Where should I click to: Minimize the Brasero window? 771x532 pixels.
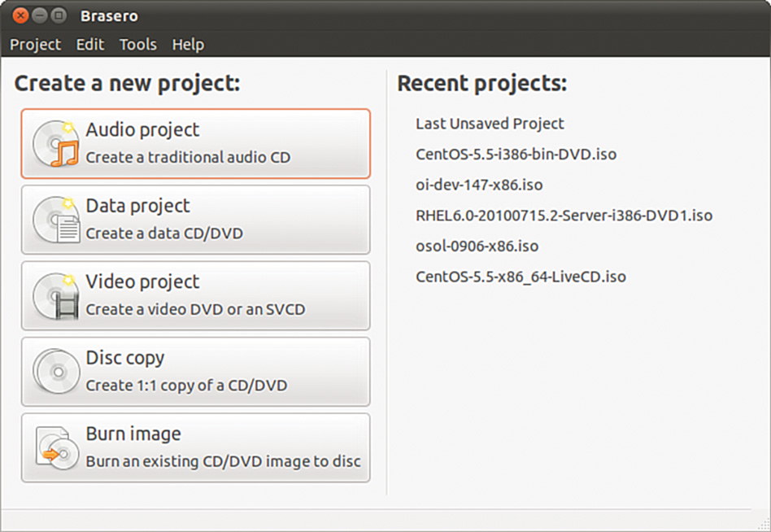pyautogui.click(x=39, y=15)
